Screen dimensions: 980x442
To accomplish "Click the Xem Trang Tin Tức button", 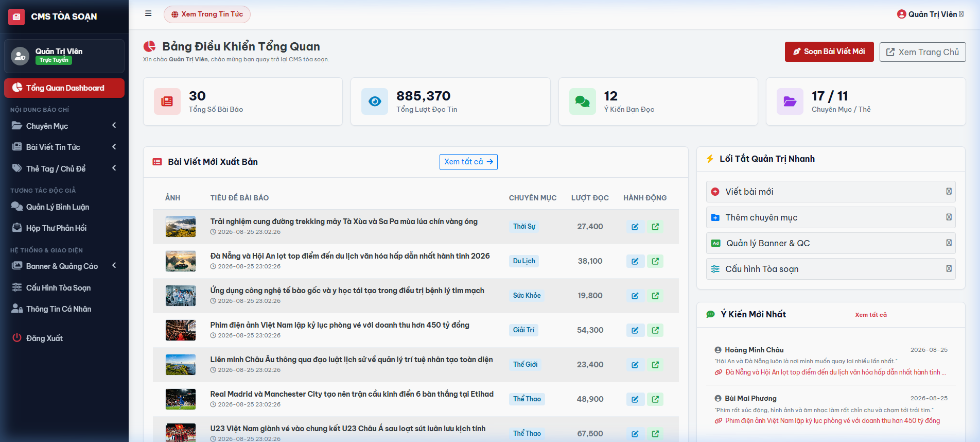I will (x=207, y=14).
